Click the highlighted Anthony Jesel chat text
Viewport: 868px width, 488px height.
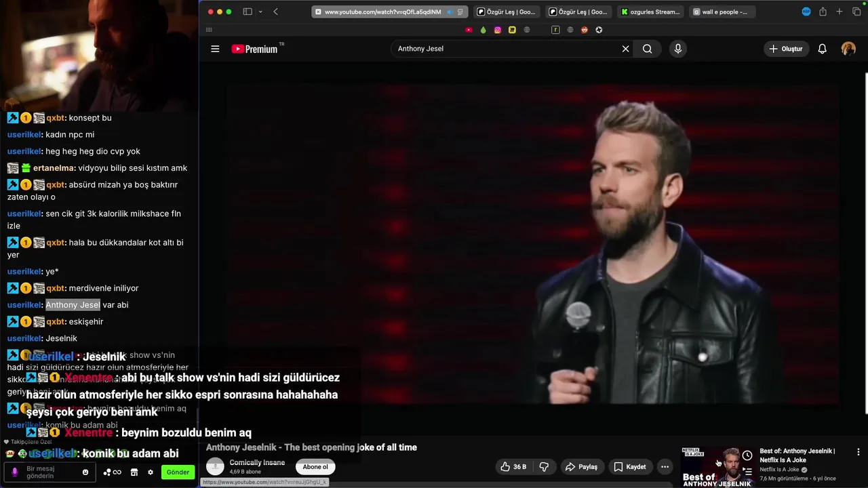point(73,305)
